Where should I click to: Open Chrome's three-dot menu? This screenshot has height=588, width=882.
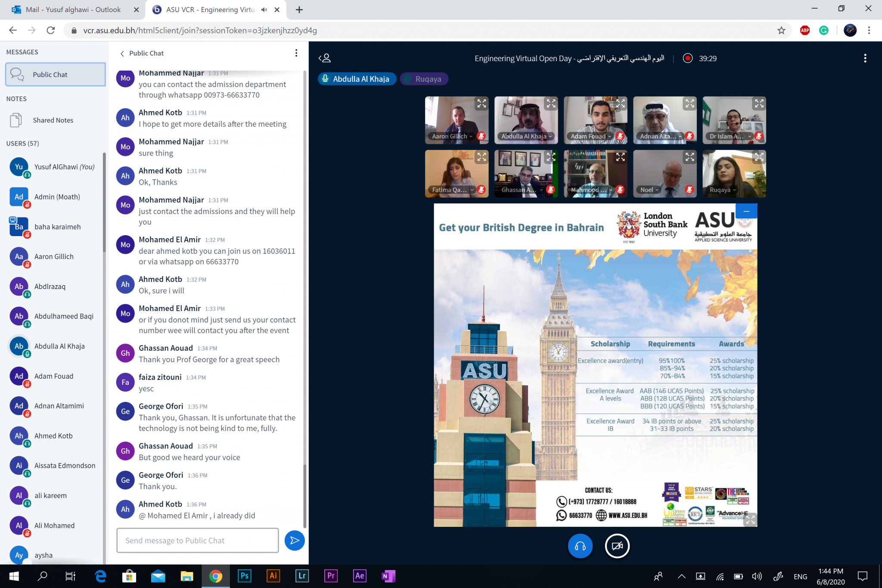coord(869,30)
